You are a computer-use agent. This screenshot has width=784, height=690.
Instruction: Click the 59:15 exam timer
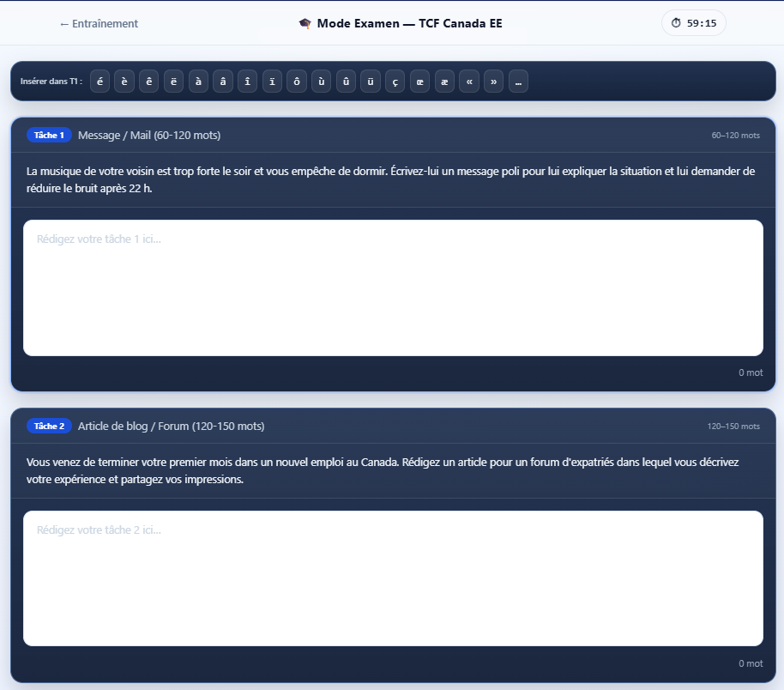pyautogui.click(x=693, y=23)
